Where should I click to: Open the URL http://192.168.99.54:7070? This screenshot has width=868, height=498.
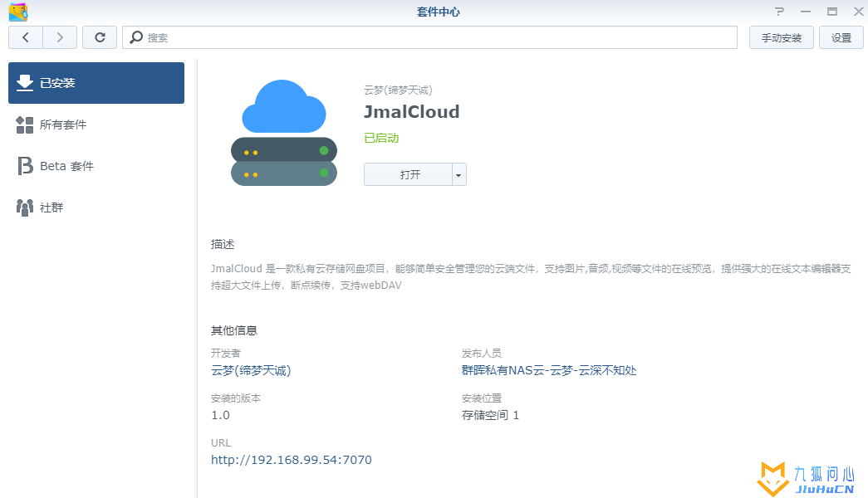(292, 460)
